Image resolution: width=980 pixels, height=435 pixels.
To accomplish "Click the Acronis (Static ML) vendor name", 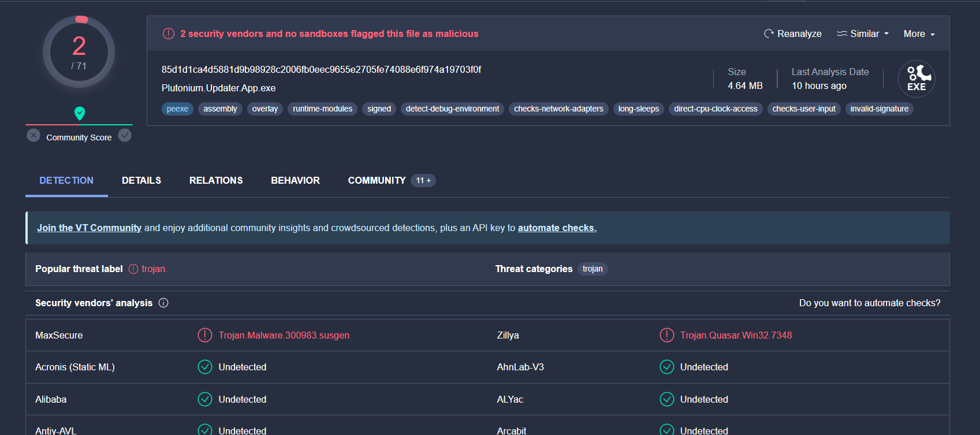I will (75, 367).
